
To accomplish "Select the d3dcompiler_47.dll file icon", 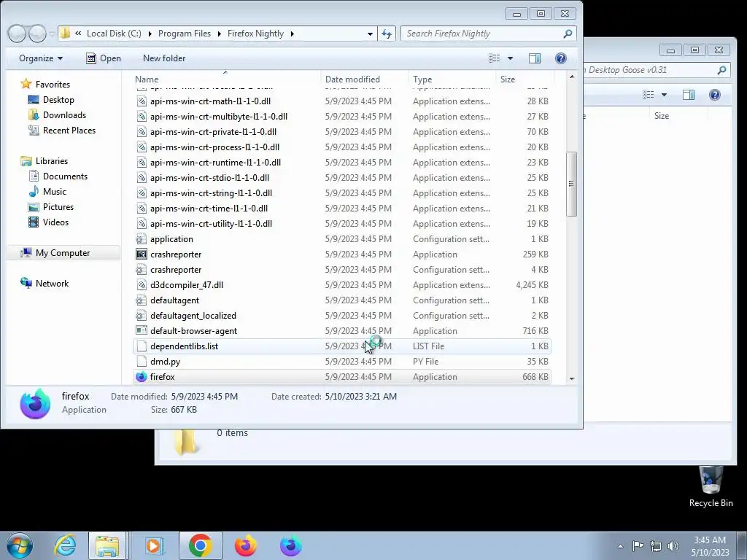I will 141,285.
